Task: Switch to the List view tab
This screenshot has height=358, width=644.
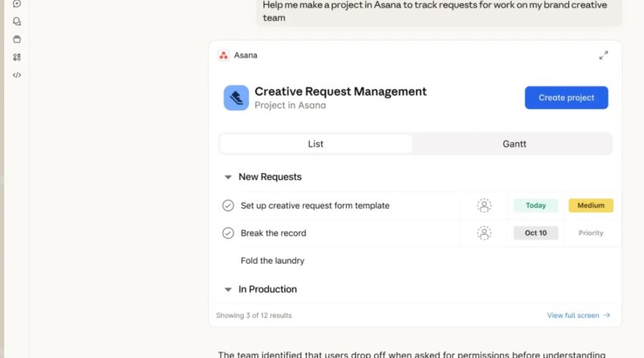Action: point(316,144)
